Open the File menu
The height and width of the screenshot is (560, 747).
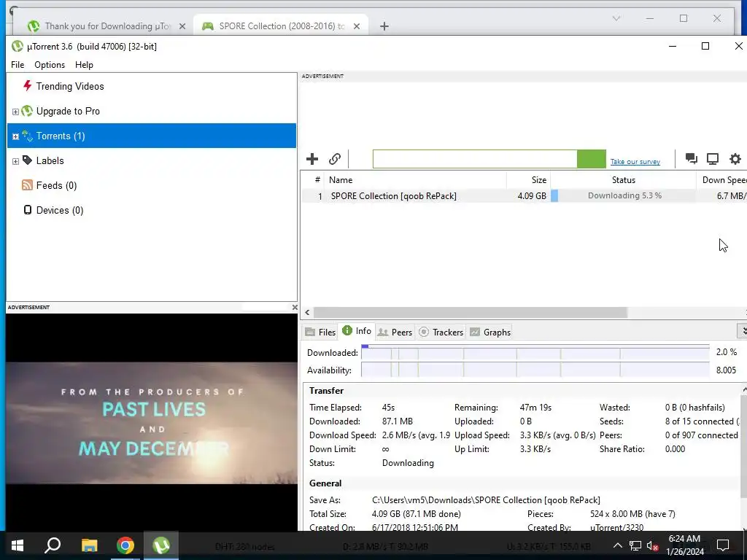pos(18,65)
